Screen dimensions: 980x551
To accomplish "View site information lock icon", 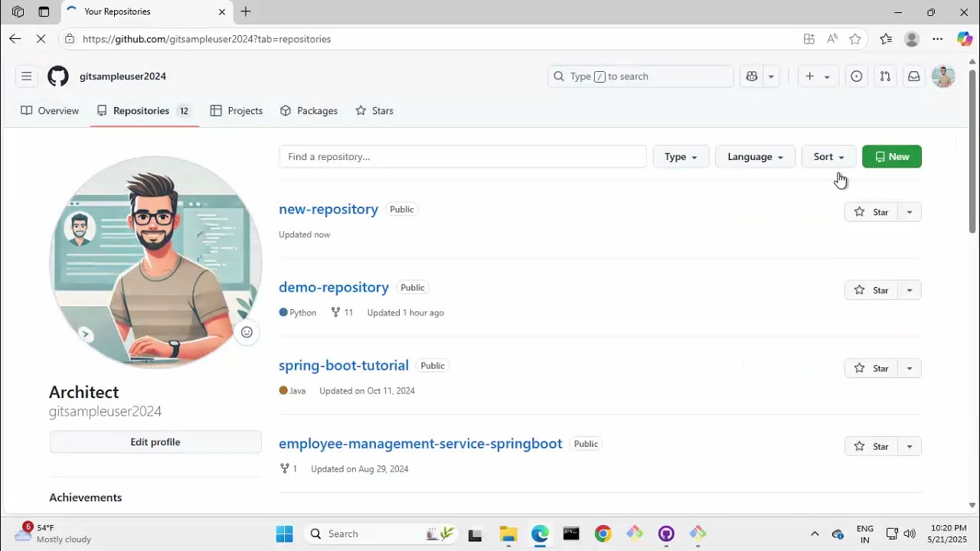I will click(69, 39).
